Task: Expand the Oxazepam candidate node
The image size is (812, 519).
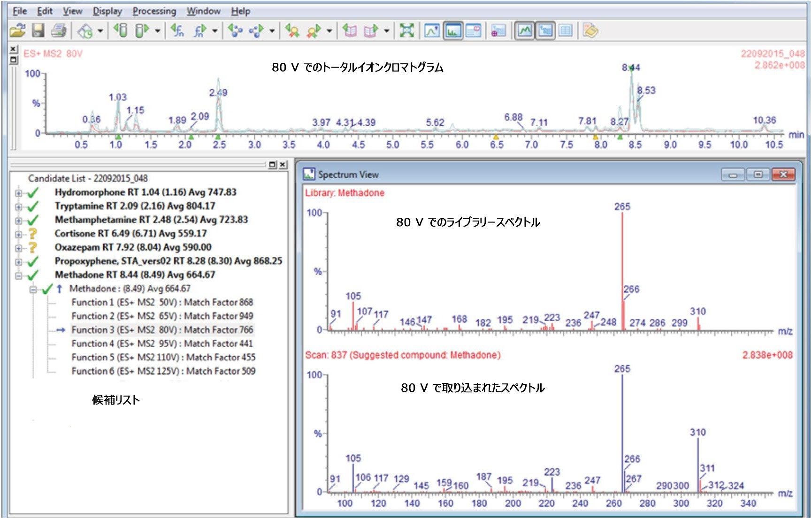Action: coord(18,248)
